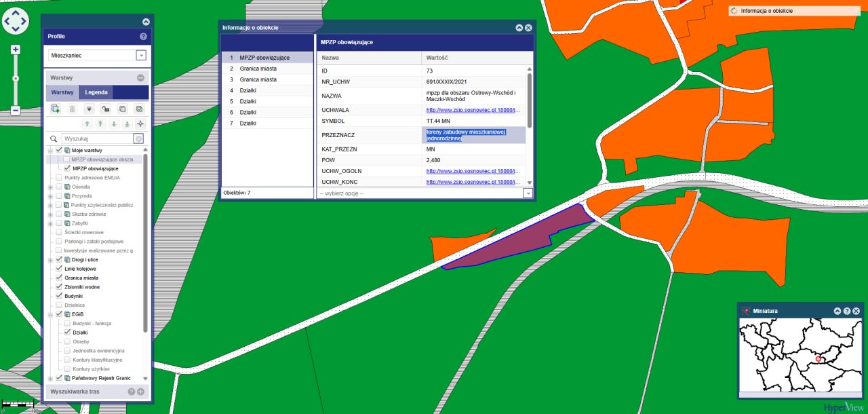This screenshot has width=868, height=414.
Task: Click the map zoom level slider handle
Action: click(16, 79)
